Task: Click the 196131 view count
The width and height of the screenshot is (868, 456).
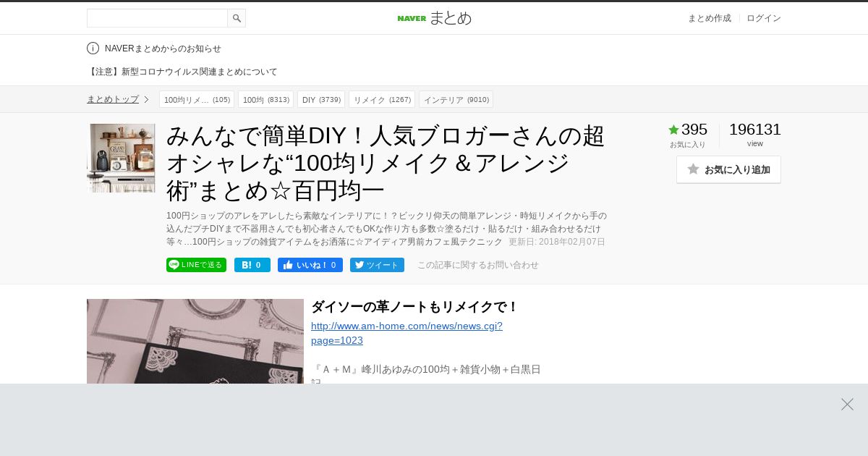Action: (755, 130)
